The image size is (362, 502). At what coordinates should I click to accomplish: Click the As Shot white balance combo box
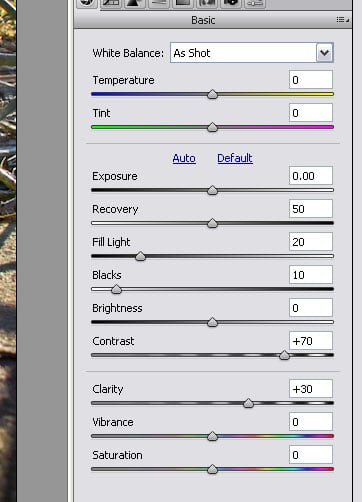click(x=252, y=53)
